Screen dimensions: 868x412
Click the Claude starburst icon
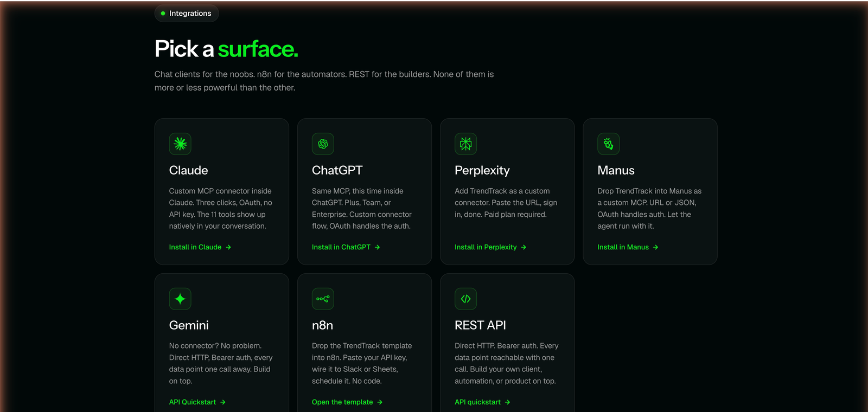point(180,144)
